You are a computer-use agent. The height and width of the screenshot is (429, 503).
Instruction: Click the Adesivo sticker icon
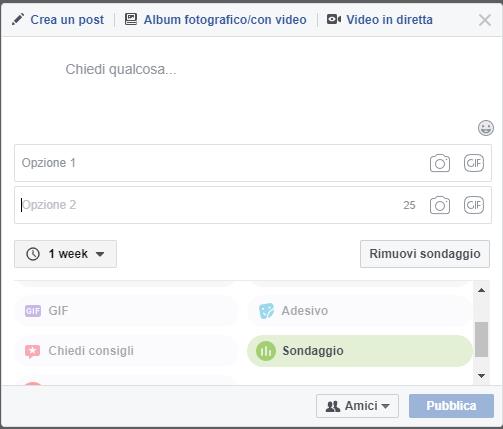(x=266, y=311)
